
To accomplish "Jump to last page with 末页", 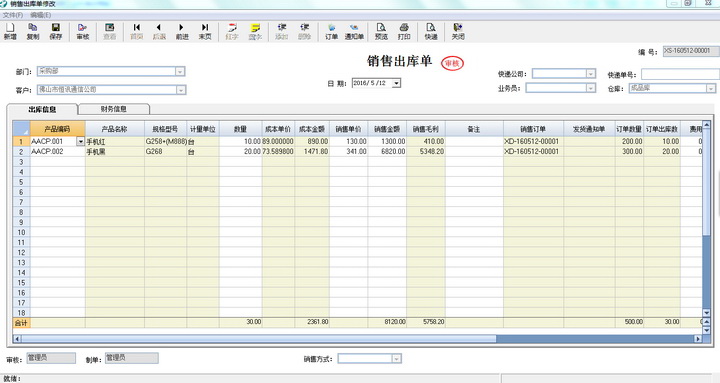I will point(205,31).
